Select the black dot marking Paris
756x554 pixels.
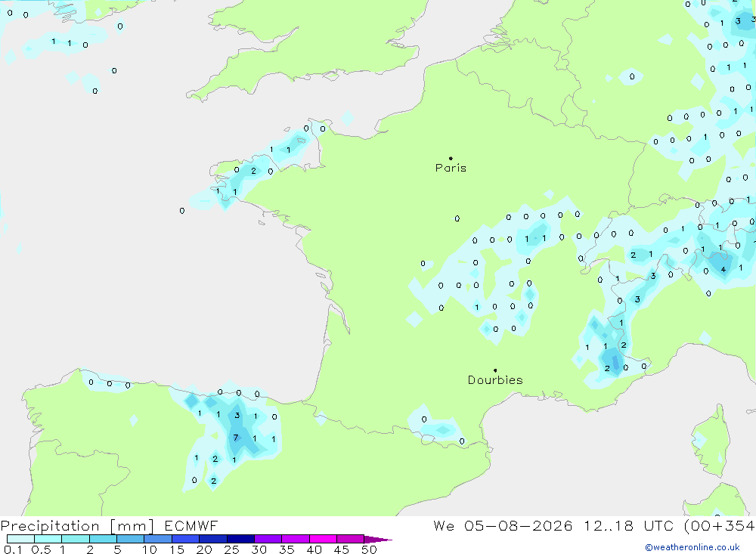(x=451, y=158)
